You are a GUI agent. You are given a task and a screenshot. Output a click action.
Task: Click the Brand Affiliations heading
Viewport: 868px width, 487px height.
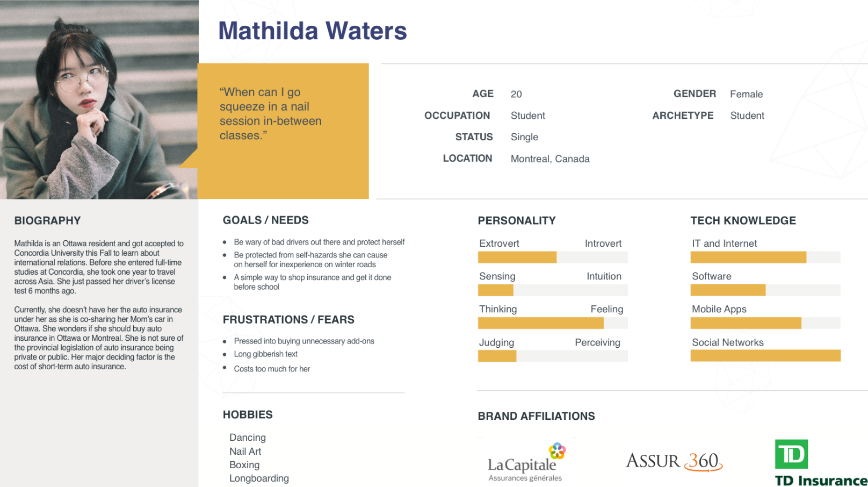tap(537, 416)
